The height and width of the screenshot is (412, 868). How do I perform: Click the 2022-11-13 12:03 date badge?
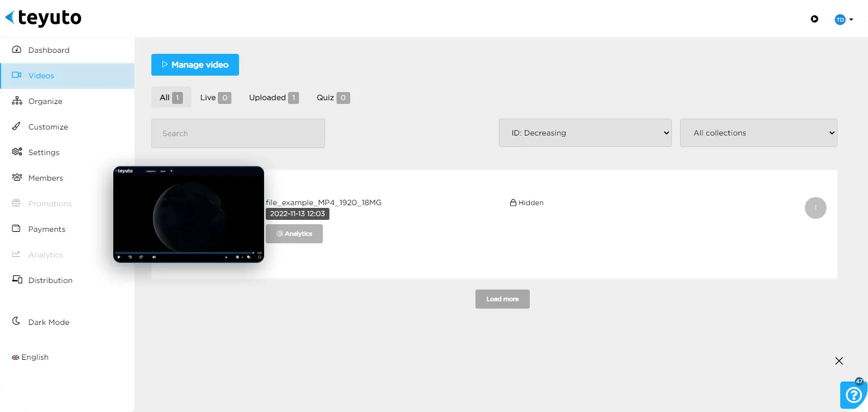[x=297, y=214]
